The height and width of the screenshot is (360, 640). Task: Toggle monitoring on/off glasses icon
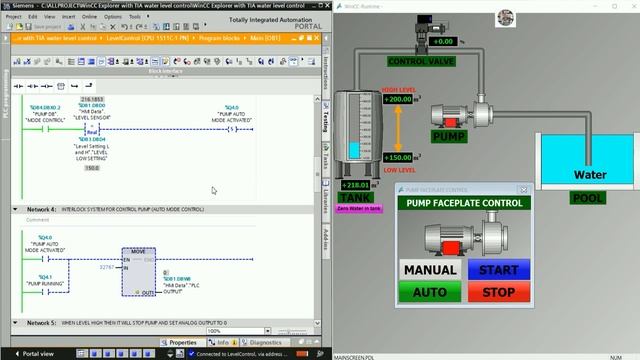click(x=293, y=62)
